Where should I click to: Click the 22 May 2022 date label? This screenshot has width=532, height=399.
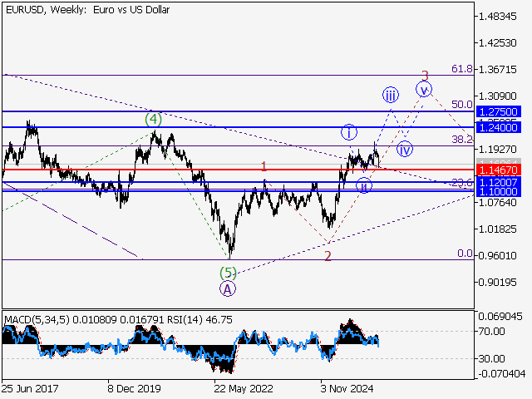point(244,387)
